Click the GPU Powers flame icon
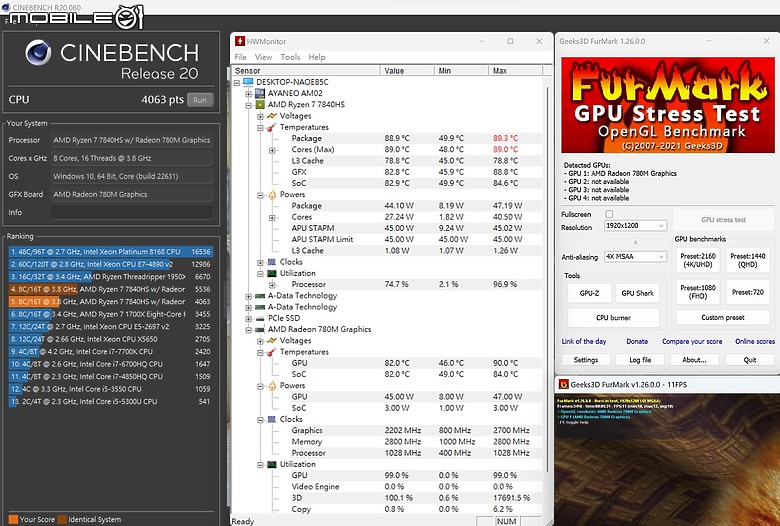This screenshot has width=780, height=526. tap(272, 386)
